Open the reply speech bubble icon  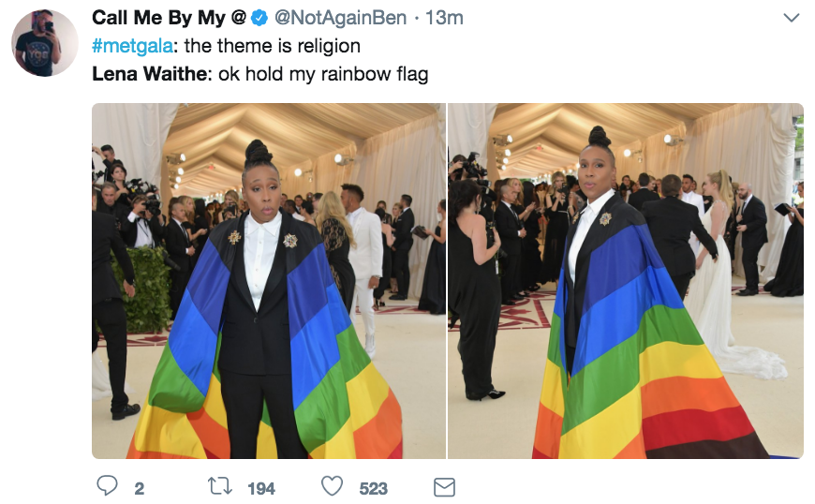pos(108,486)
